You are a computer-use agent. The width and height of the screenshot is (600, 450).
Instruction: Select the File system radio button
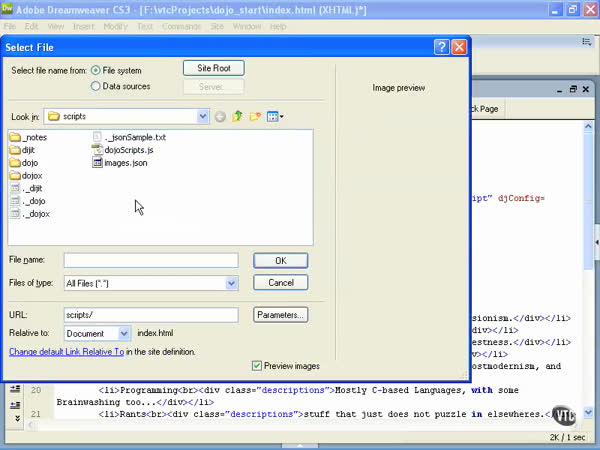coord(96,71)
